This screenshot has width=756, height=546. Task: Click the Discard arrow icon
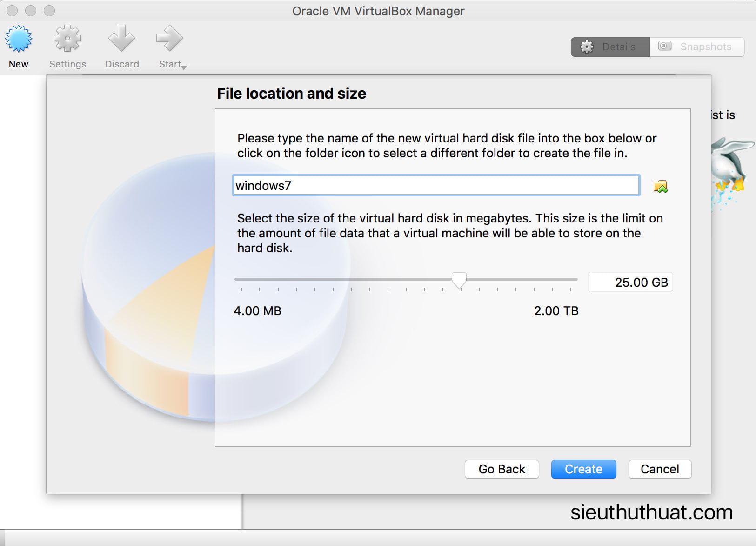point(121,39)
